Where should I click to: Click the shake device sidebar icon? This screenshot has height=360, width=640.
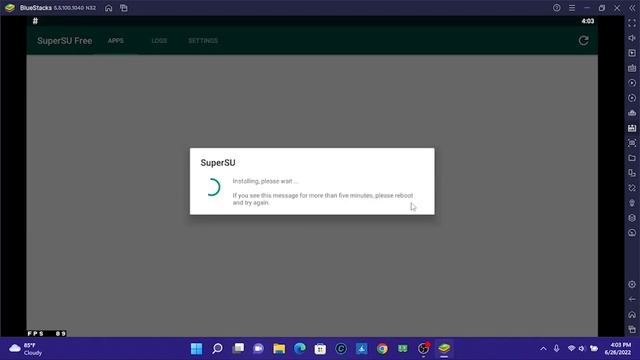click(x=632, y=188)
